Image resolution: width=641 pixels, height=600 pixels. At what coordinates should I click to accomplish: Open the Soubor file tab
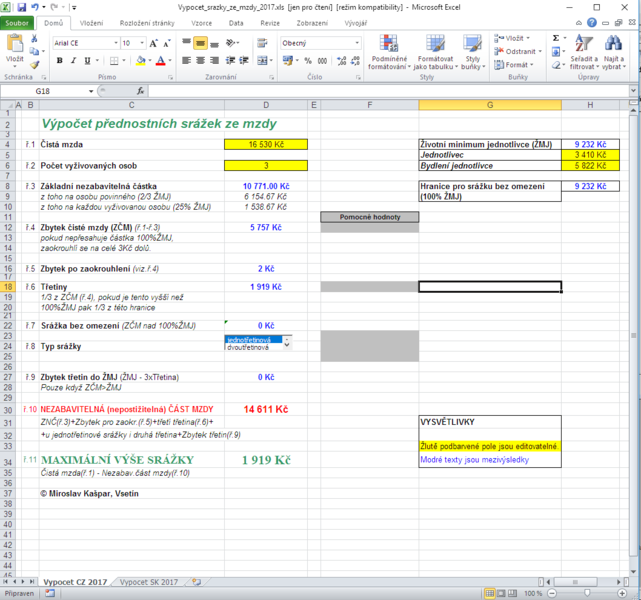[17, 23]
